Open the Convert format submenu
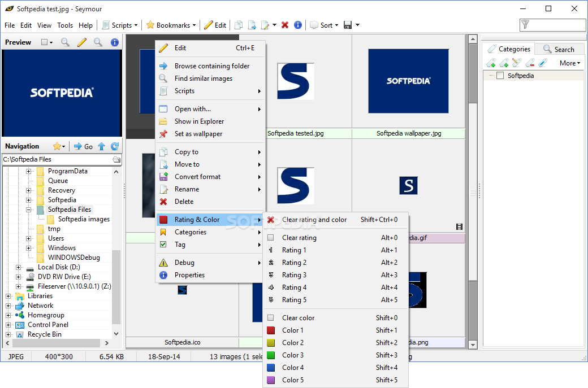This screenshot has width=588, height=388. (210, 177)
